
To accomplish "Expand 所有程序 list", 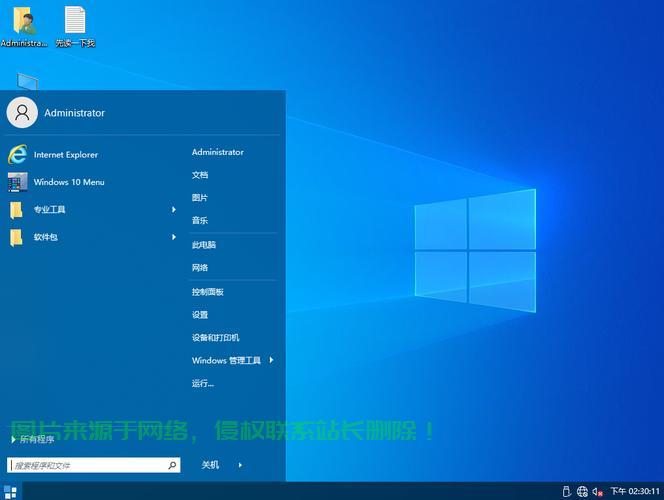I will (33, 439).
